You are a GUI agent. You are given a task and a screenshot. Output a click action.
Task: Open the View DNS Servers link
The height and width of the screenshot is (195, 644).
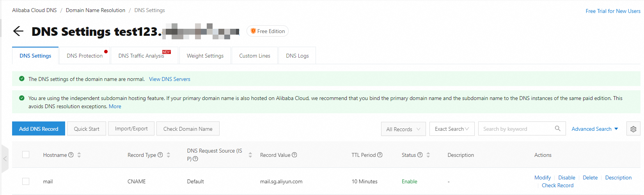pyautogui.click(x=170, y=79)
